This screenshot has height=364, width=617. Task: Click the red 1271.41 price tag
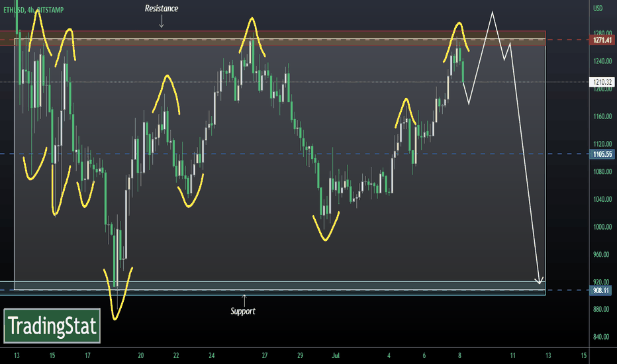click(x=602, y=40)
